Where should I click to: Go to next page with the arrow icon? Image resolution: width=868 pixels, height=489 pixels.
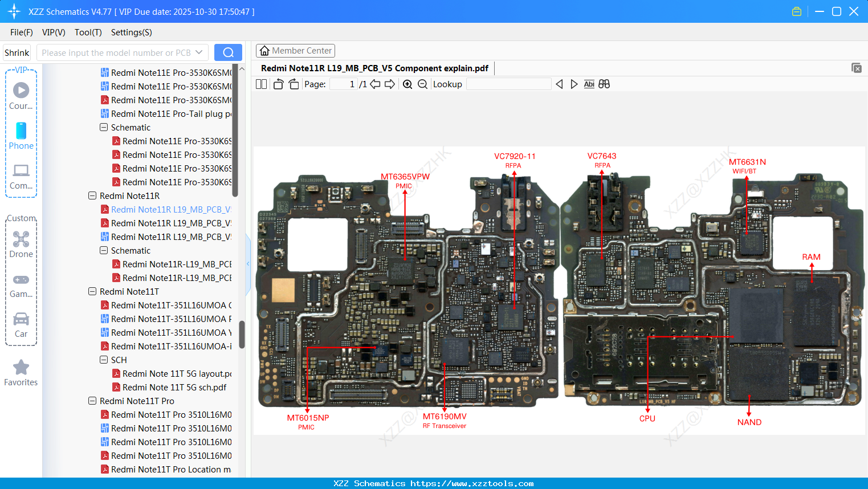pos(390,84)
